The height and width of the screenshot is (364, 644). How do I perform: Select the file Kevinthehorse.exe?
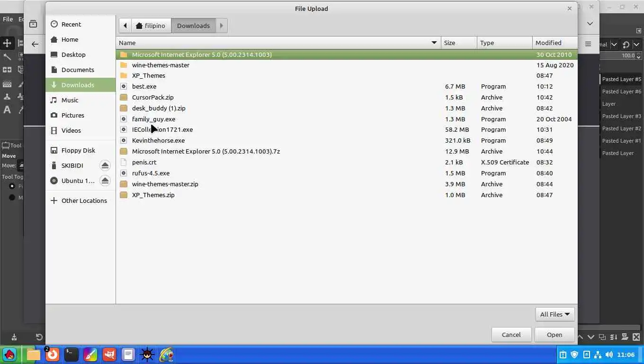(x=347, y=140)
